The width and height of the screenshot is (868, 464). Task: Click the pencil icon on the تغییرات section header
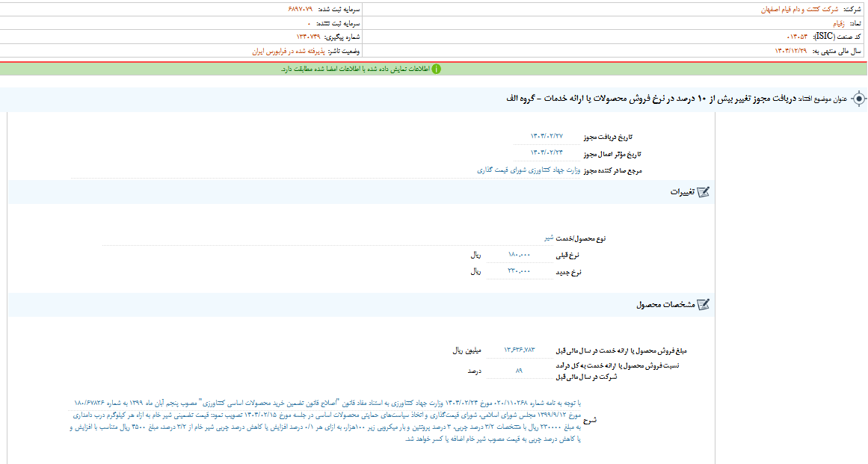702,191
